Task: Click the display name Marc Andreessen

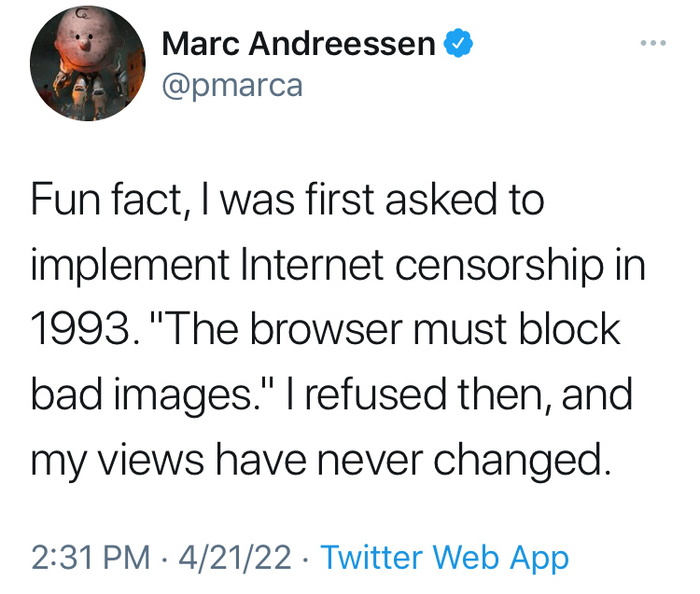Action: (298, 44)
